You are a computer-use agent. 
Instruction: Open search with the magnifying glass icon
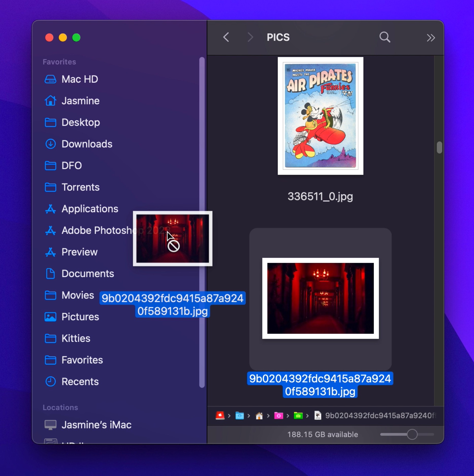point(385,37)
